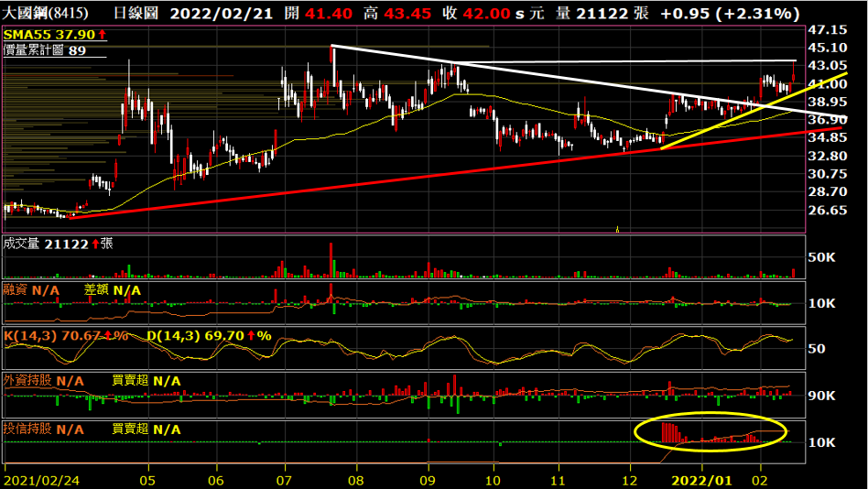Click the high price 43.45
Viewport: 868px width, 489px height.
click(407, 14)
